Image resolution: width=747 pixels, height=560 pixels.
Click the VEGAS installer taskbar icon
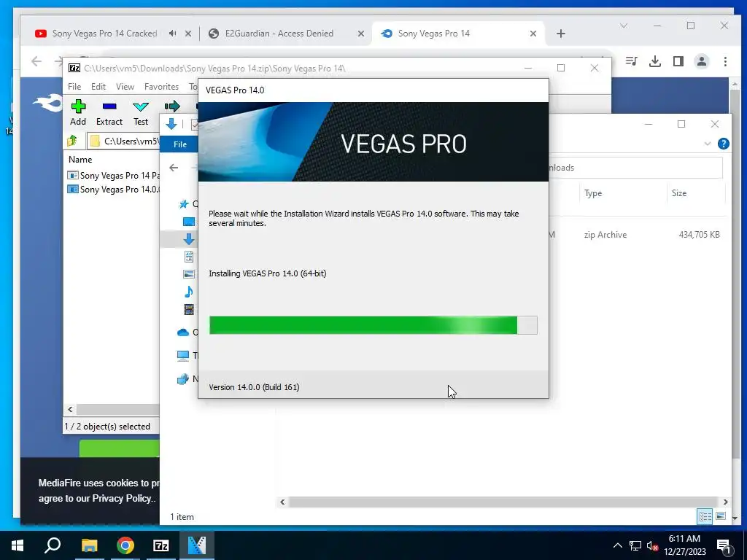click(197, 545)
